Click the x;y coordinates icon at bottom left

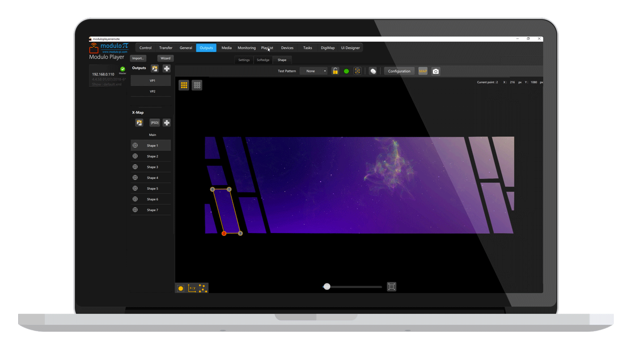[x=192, y=288]
